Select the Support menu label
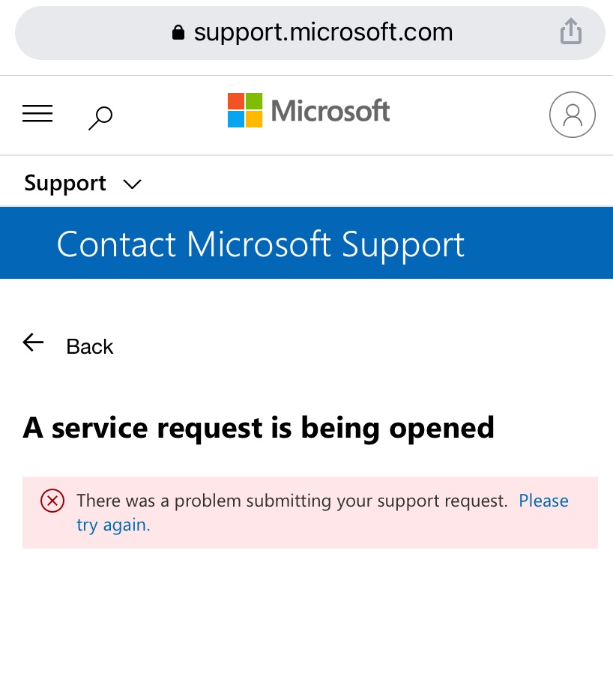The image size is (613, 700). click(x=65, y=183)
